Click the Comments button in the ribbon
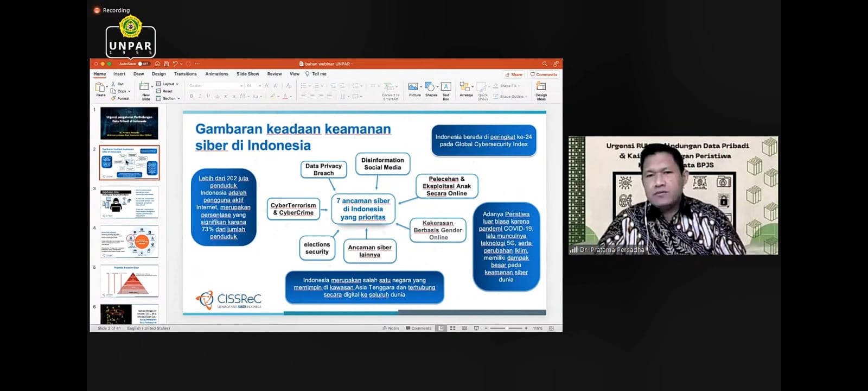 pyautogui.click(x=544, y=74)
